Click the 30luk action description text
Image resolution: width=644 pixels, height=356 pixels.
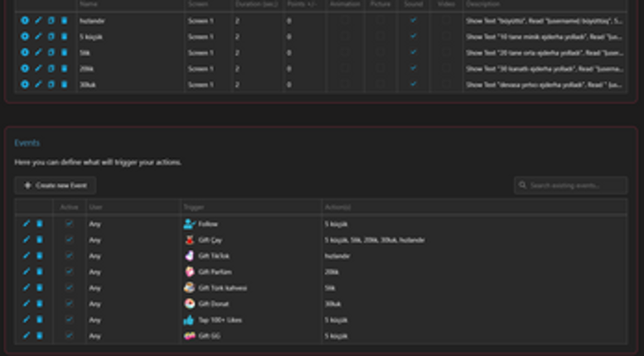click(544, 84)
